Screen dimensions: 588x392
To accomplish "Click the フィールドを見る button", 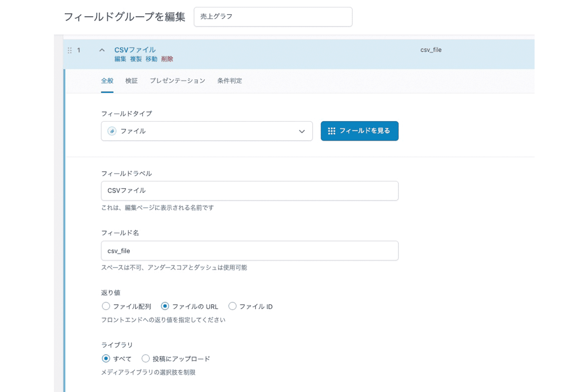I will 359,131.
